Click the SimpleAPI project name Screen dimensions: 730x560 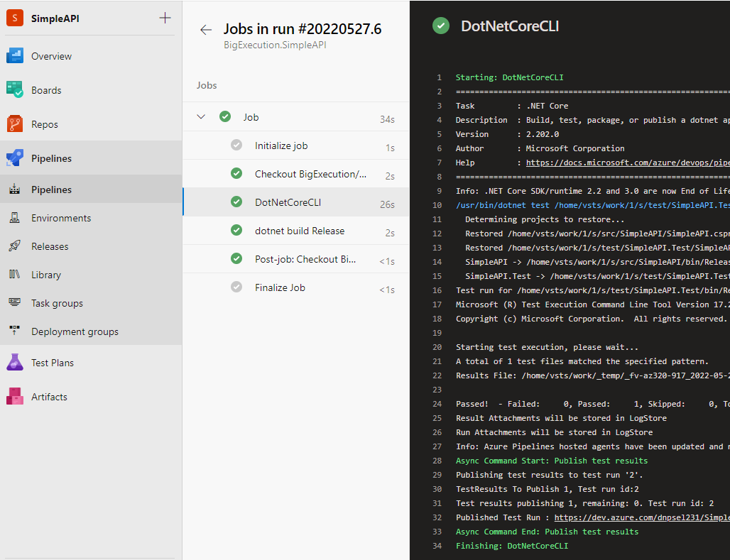coord(55,18)
